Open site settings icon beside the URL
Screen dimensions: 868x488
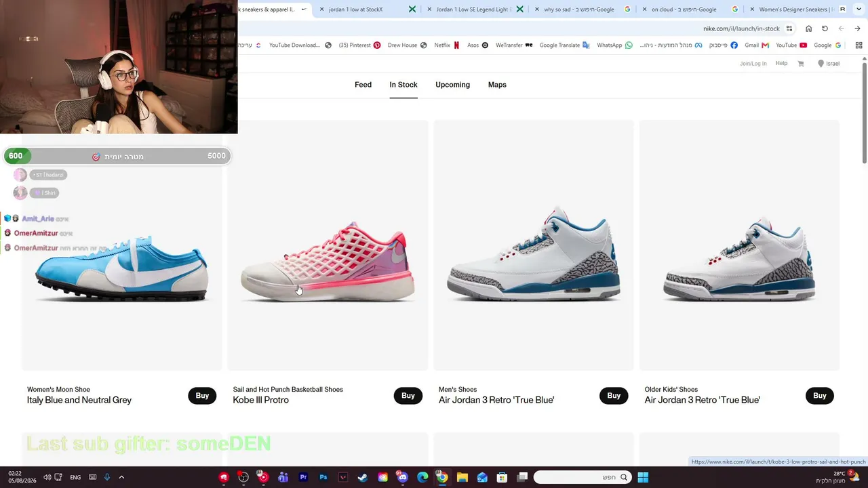(x=789, y=28)
